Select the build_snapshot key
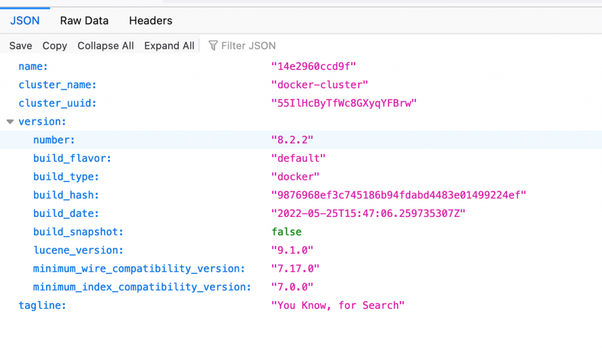 (x=78, y=232)
